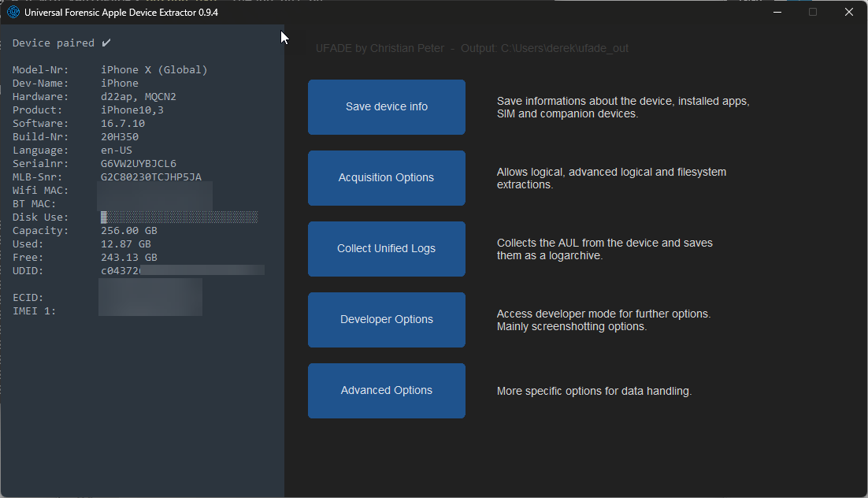Start Collect Unified Logs
The width and height of the screenshot is (868, 498).
386,249
